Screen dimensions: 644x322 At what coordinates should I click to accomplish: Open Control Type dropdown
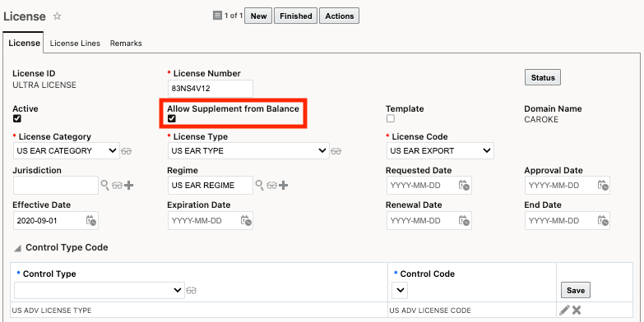(x=99, y=290)
